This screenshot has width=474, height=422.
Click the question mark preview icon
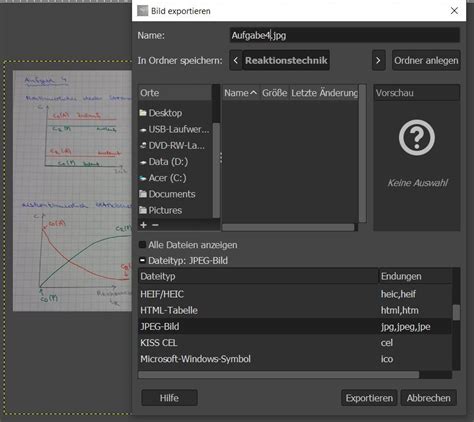417,138
